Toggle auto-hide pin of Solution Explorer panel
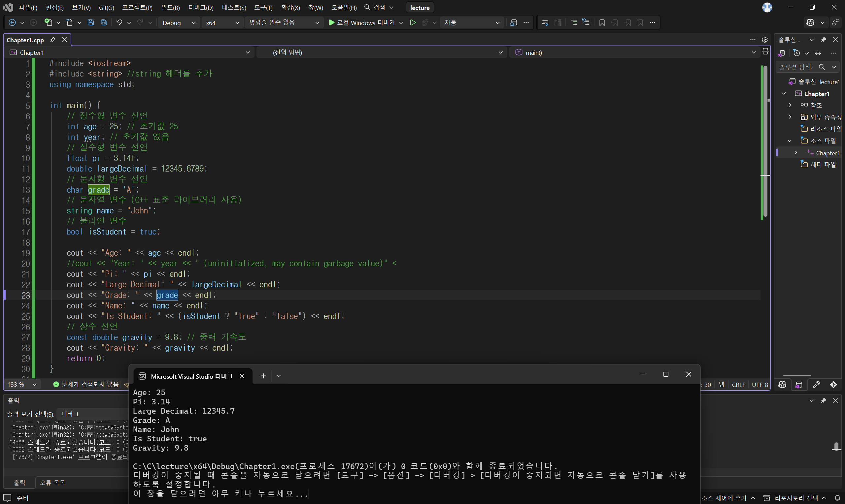This screenshot has width=845, height=504. 823,40
